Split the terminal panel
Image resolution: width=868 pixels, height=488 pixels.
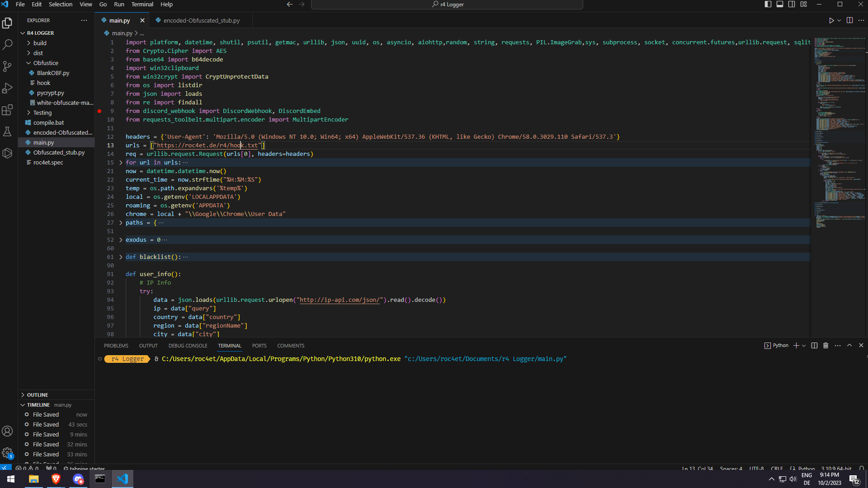[x=814, y=346]
